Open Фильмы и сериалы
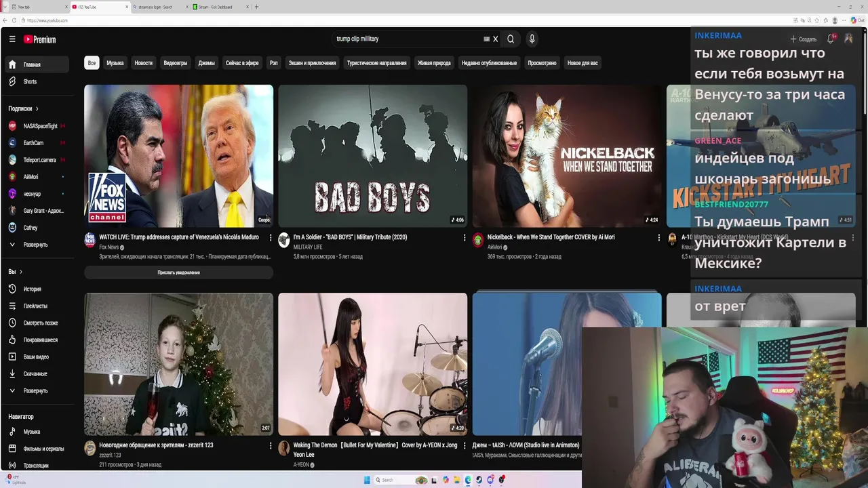This screenshot has height=488, width=868. tap(35, 449)
